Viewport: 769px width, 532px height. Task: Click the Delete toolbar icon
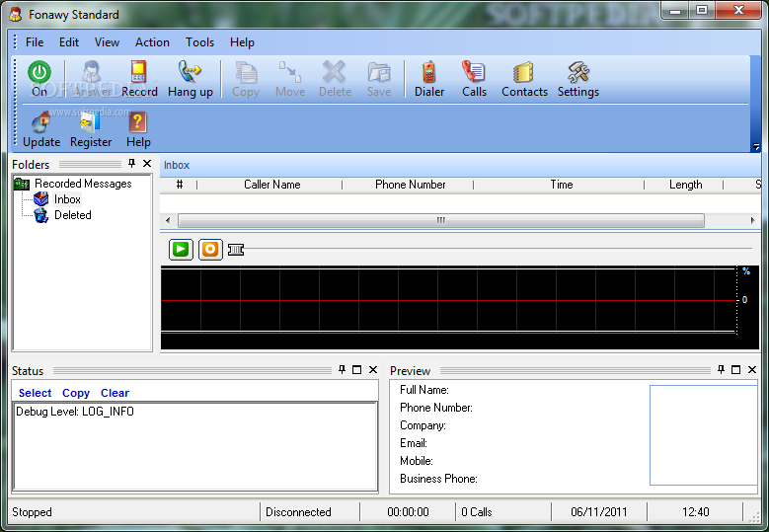(335, 78)
